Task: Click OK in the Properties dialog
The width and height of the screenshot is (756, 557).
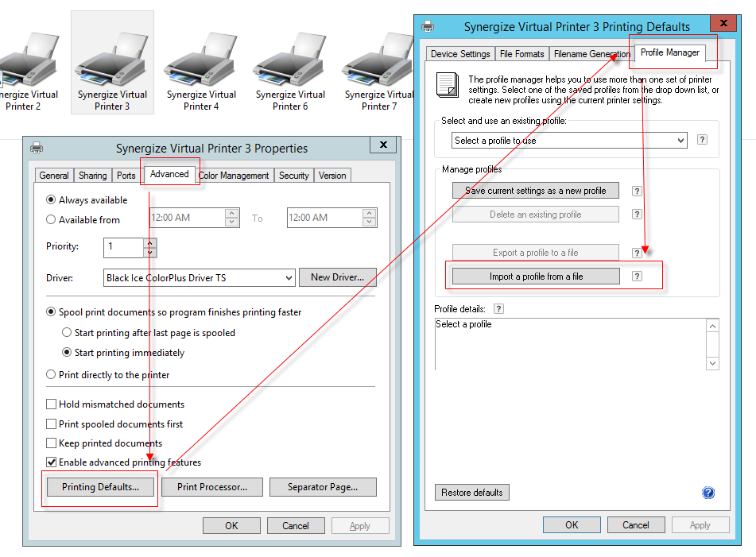Action: [x=231, y=526]
